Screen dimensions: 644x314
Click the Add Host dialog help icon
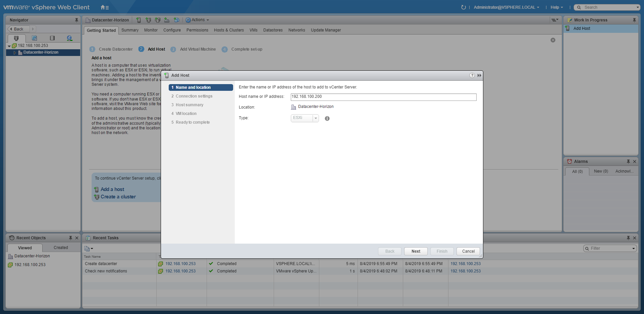coord(472,75)
